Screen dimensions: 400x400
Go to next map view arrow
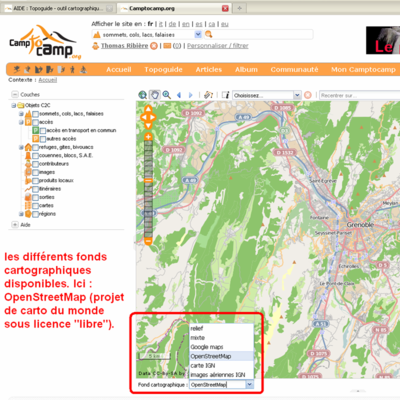pyautogui.click(x=191, y=95)
